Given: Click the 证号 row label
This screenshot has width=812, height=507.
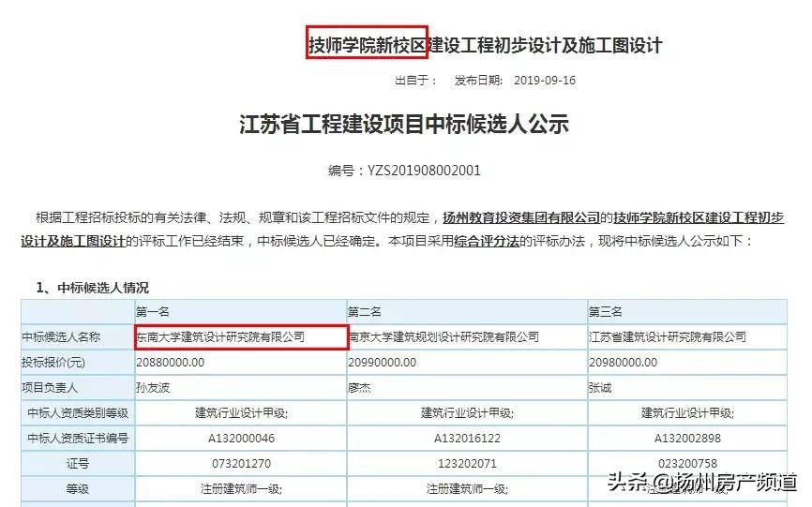Looking at the screenshot, I should (78, 464).
